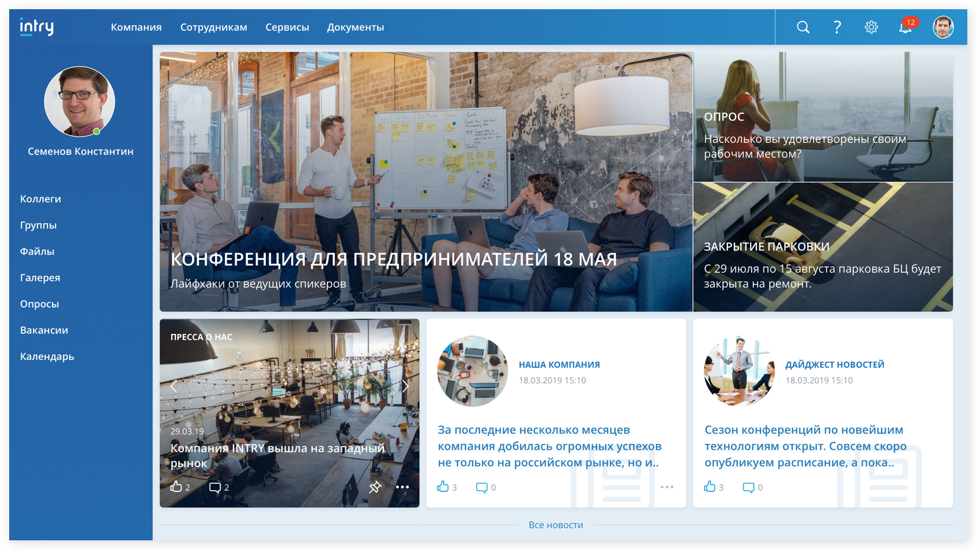Open the settings gear

coord(871,27)
